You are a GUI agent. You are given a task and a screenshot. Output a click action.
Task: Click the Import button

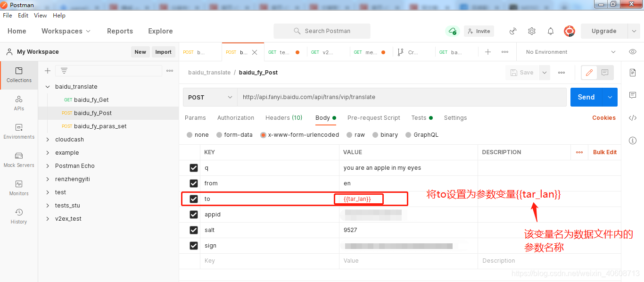point(164,52)
